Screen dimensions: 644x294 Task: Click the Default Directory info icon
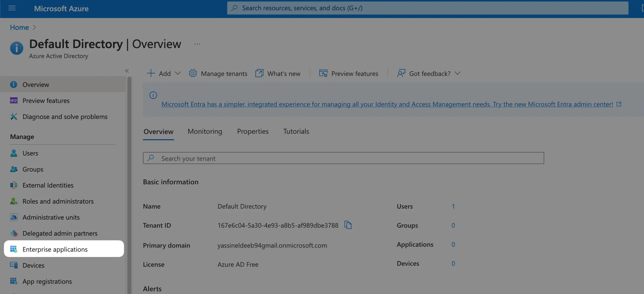pos(17,48)
